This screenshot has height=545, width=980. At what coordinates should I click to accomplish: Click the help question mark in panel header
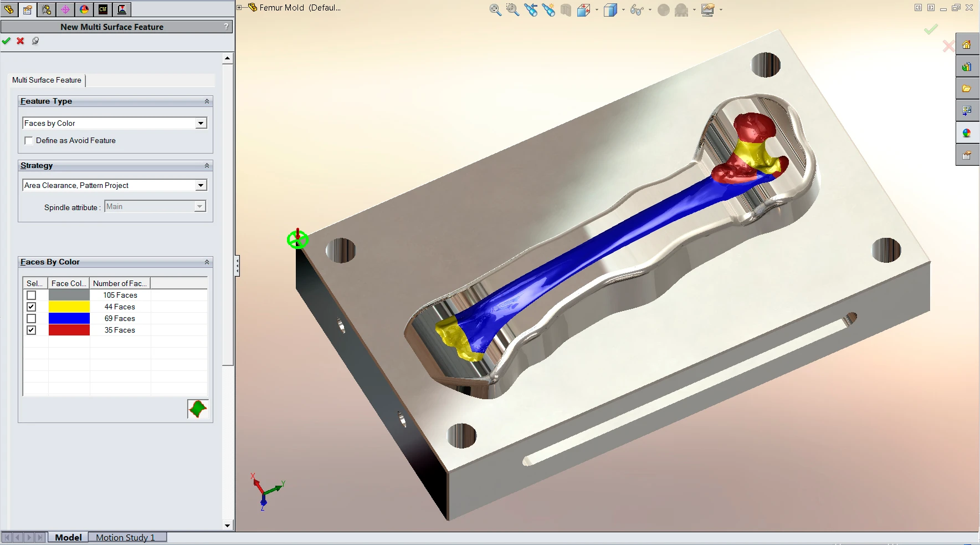click(226, 27)
